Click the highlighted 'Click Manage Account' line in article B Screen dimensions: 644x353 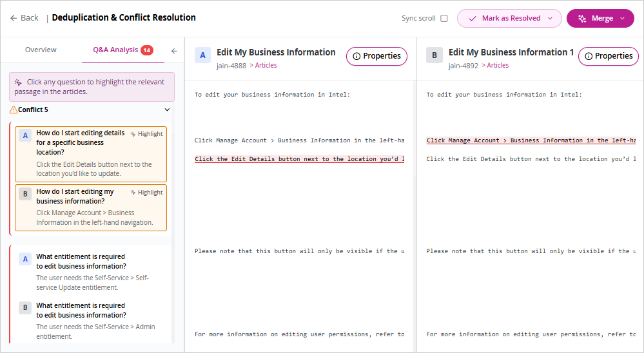531,140
